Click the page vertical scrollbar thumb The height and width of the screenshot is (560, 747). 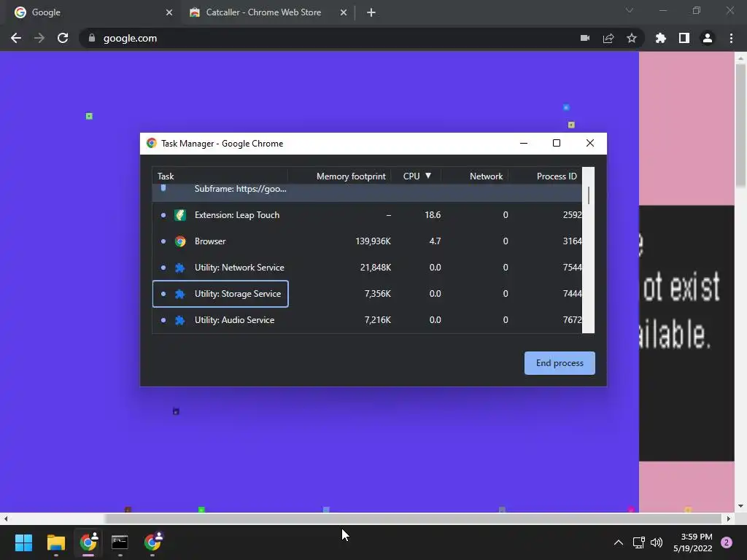pyautogui.click(x=740, y=125)
